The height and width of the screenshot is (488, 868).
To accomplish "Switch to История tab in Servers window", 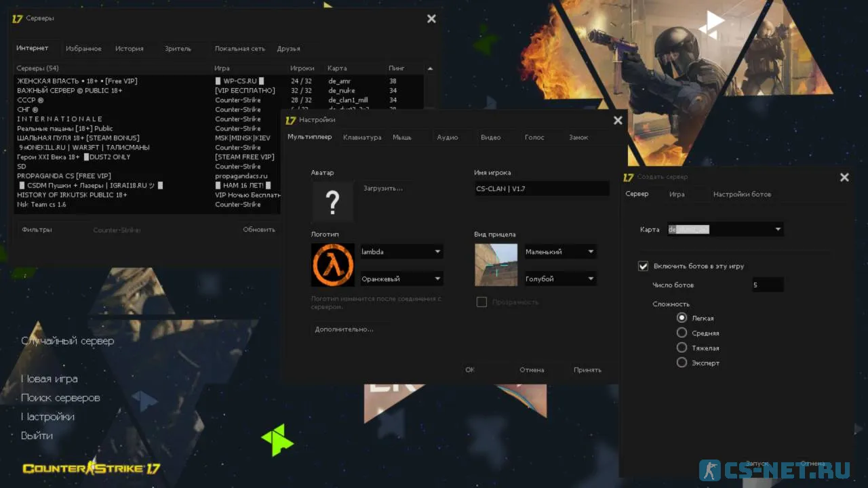I will (129, 49).
